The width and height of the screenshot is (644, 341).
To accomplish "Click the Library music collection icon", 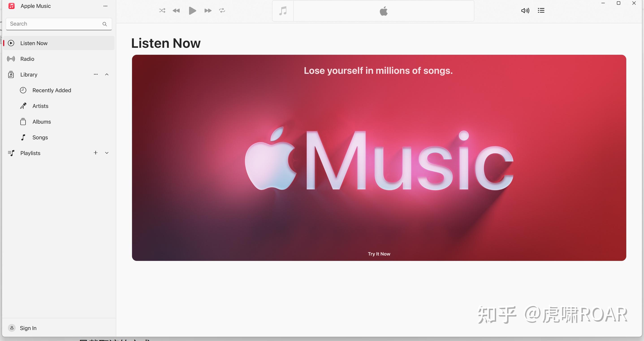I will coord(11,75).
